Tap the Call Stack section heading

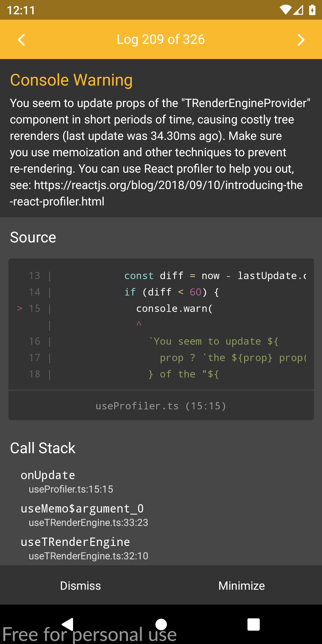[x=43, y=448]
